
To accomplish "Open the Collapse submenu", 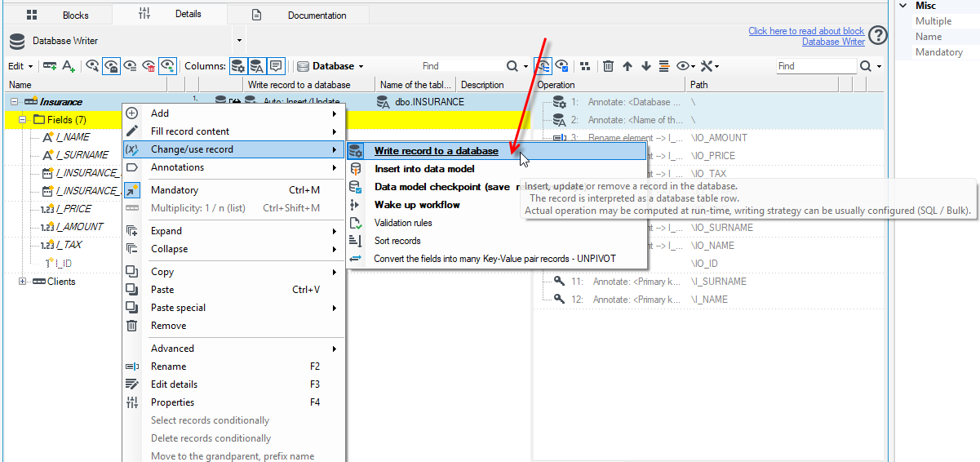I will [x=234, y=249].
